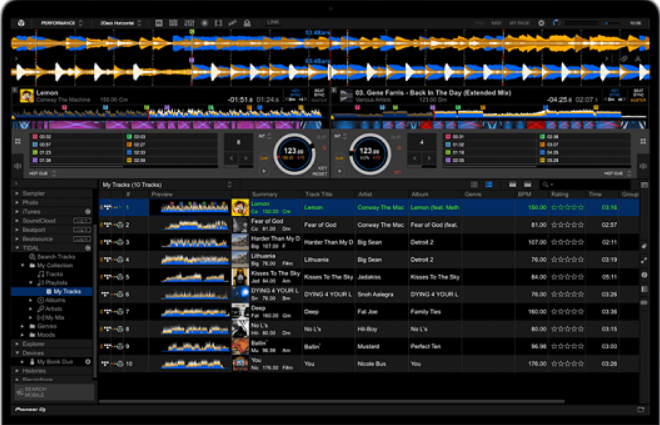Open the My Tracks playlist header dropdown
660x425 pixels.
[229, 184]
